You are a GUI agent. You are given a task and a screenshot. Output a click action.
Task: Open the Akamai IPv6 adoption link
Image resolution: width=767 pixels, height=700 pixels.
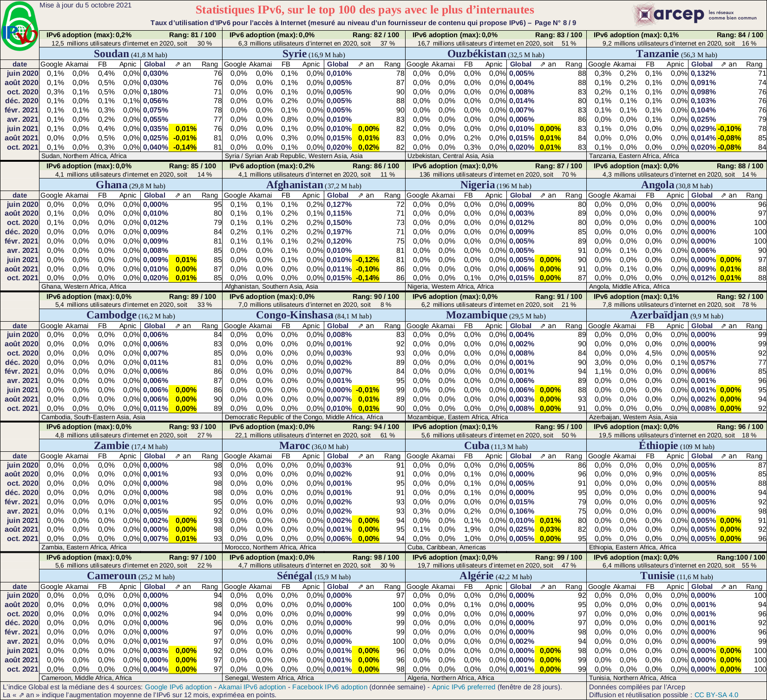point(252,687)
